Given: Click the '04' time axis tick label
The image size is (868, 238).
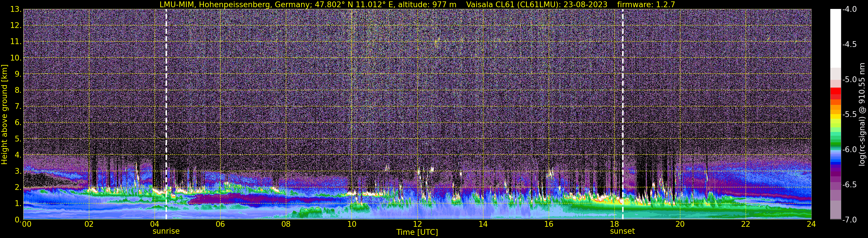Looking at the screenshot, I should [155, 224].
